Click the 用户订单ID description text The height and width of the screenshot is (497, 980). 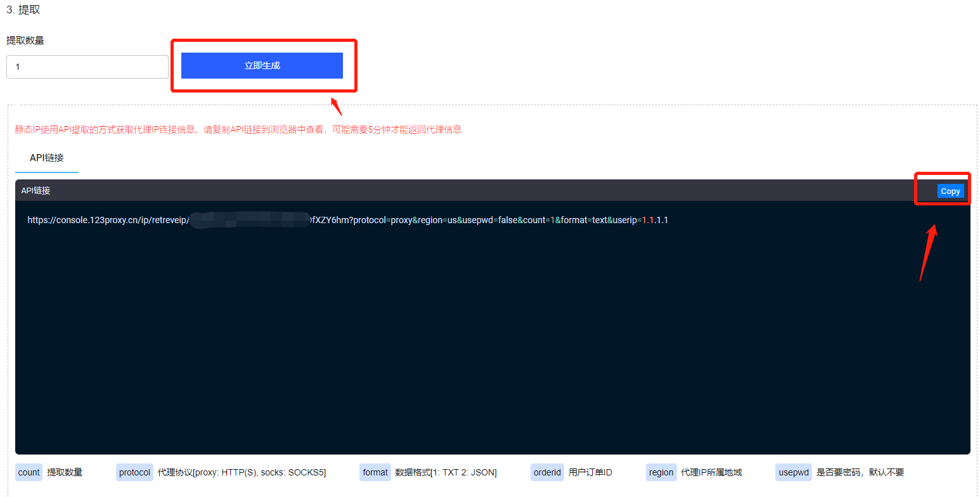click(590, 472)
